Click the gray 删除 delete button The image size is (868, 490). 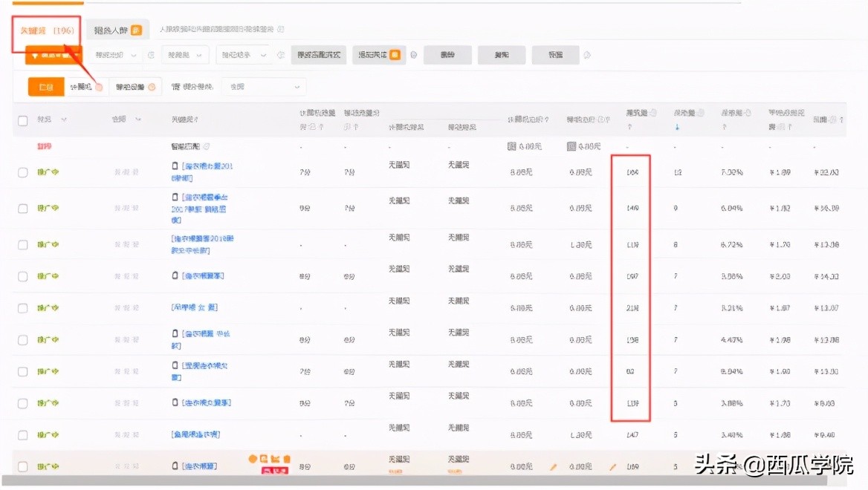[x=447, y=55]
